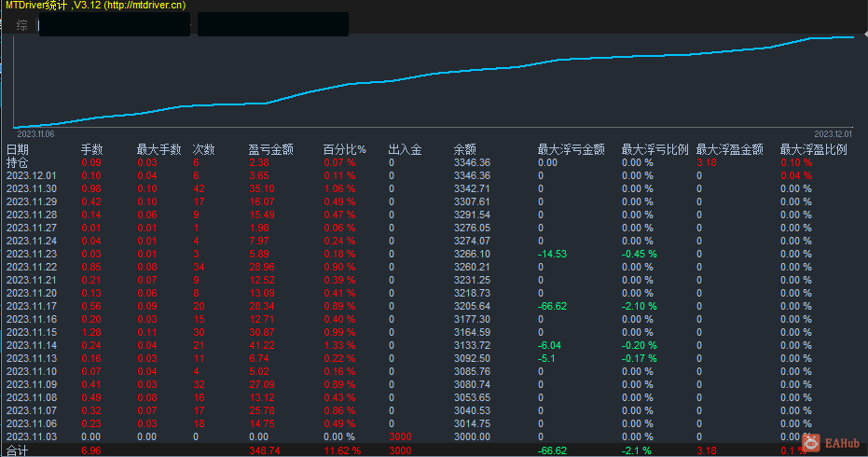Viewport: 868px width, 457px height.
Task: Select the 2023.11.07 date row
Action: pyautogui.click(x=32, y=410)
